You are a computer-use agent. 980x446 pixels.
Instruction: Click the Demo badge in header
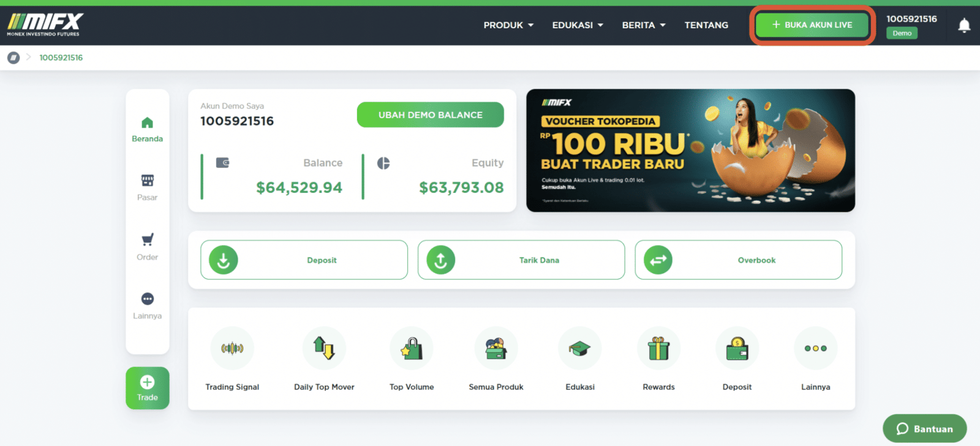click(902, 33)
